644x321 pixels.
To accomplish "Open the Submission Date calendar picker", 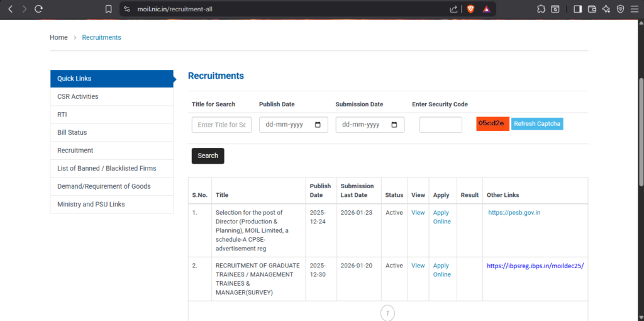I will (394, 125).
